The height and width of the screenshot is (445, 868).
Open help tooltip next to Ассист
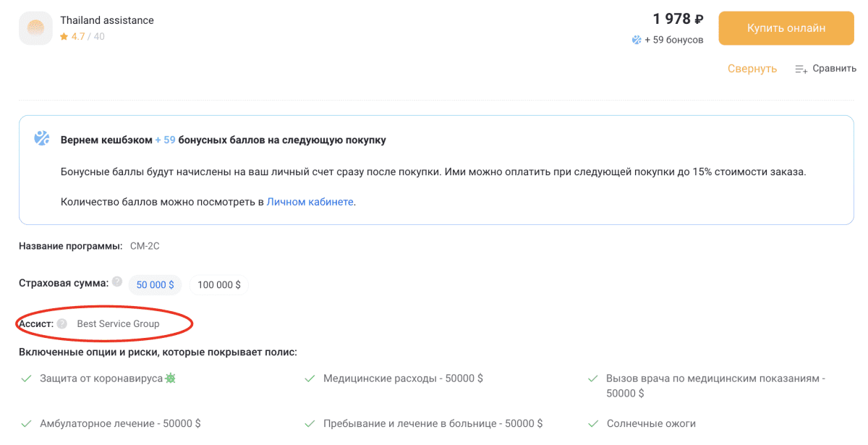(62, 323)
